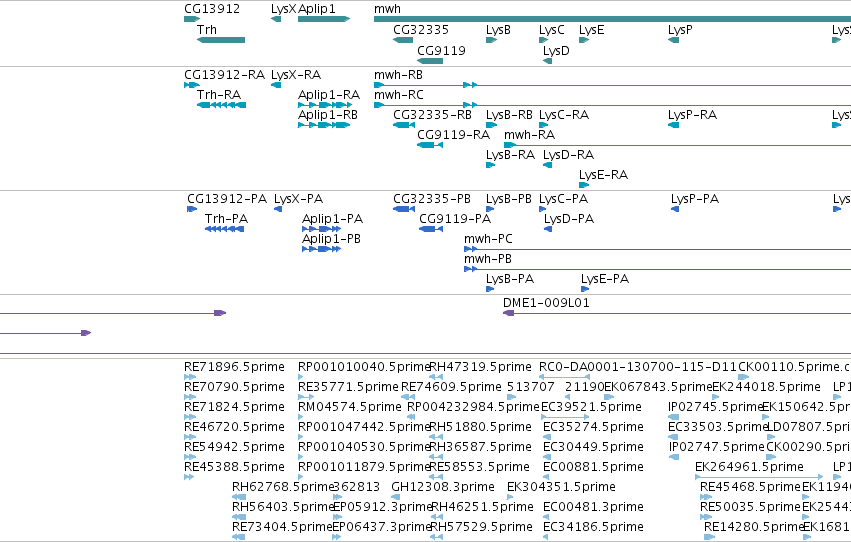
Task: Click the mwh-PC protein label
Action: coord(488,239)
